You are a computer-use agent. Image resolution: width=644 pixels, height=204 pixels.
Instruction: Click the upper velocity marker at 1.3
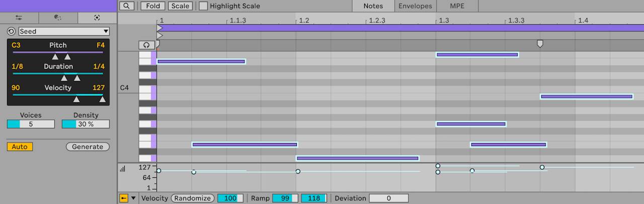pos(438,166)
